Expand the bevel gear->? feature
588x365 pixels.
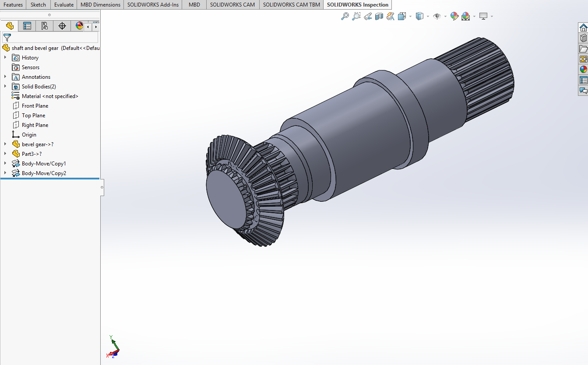pos(5,144)
